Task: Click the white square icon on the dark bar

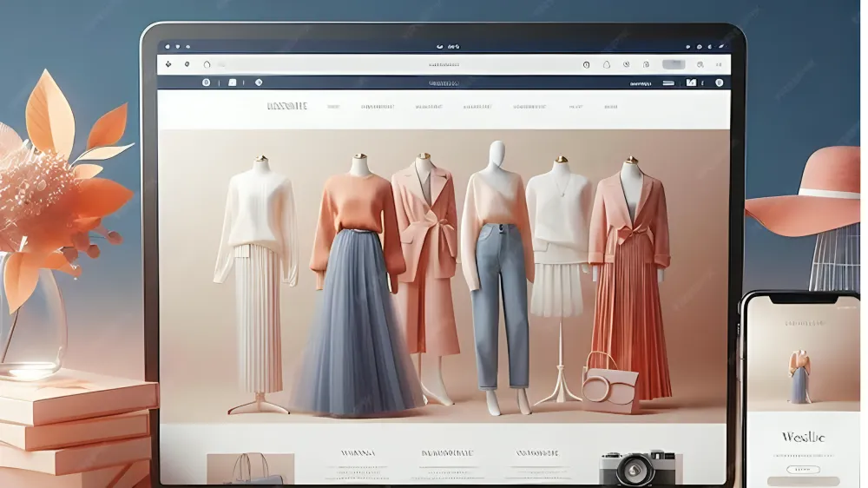Action: click(232, 82)
